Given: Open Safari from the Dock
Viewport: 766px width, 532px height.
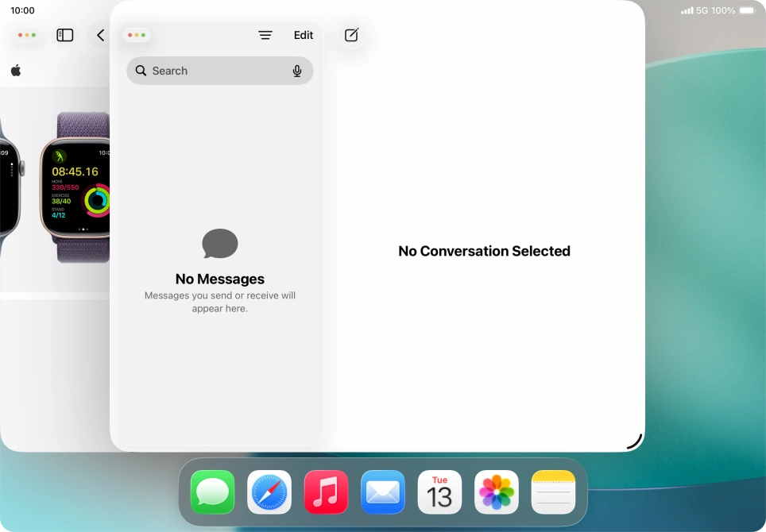Looking at the screenshot, I should click(x=269, y=492).
